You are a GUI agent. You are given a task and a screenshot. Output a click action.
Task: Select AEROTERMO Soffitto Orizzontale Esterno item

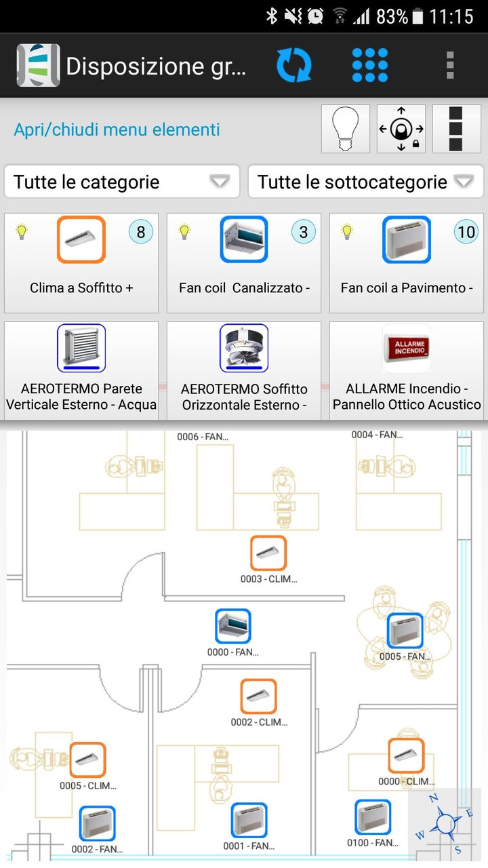tap(244, 370)
